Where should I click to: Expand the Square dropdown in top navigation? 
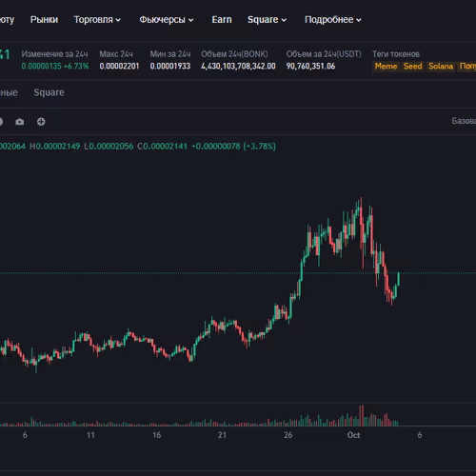pos(267,20)
